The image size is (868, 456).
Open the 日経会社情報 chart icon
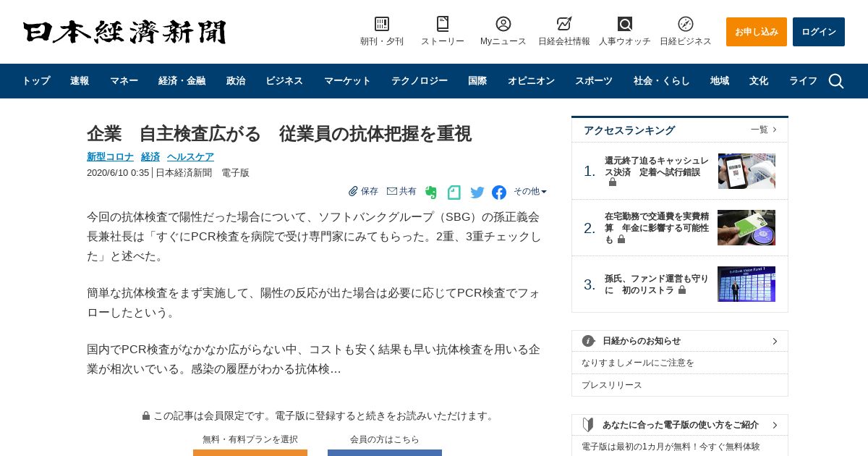(564, 24)
